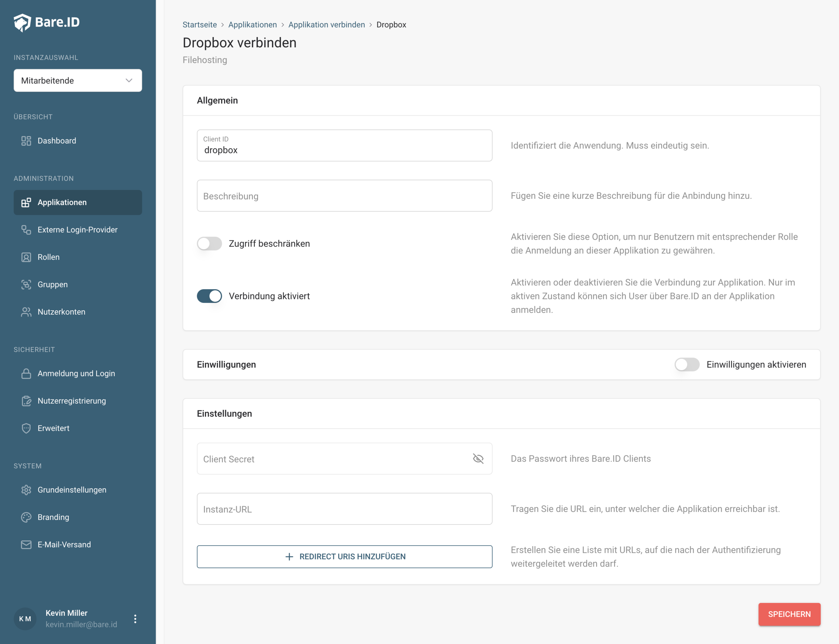Click the Dashboard grid icon
839x644 pixels.
coord(26,141)
